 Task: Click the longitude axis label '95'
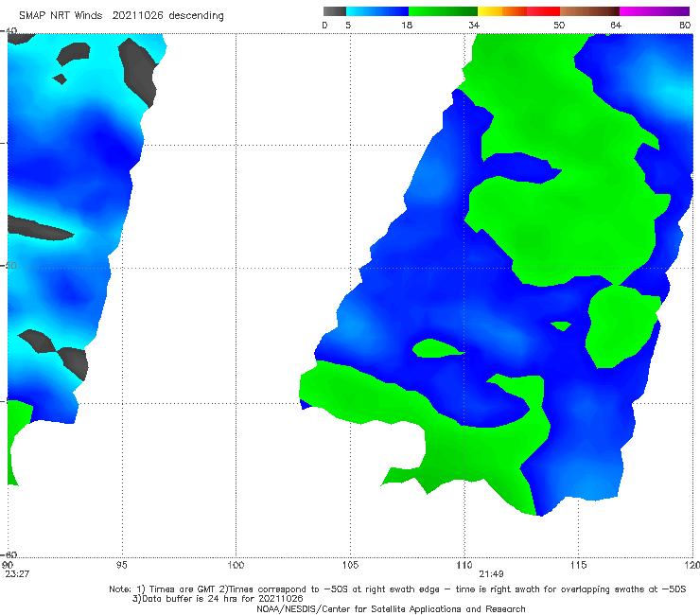pos(121,565)
